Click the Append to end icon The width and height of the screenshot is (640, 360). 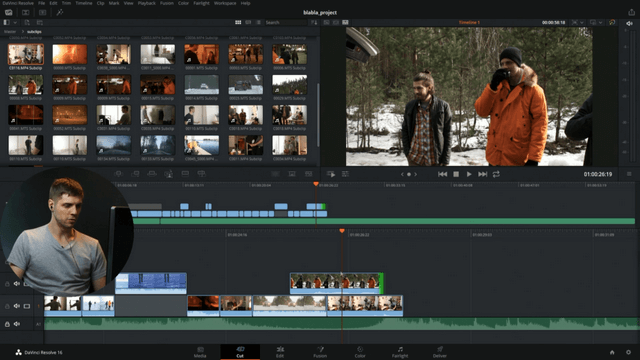pos(135,174)
